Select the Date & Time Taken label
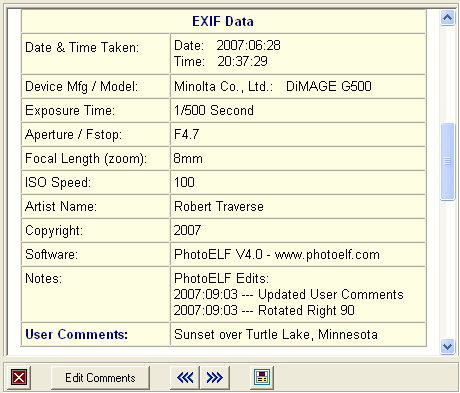The image size is (460, 393). [82, 47]
